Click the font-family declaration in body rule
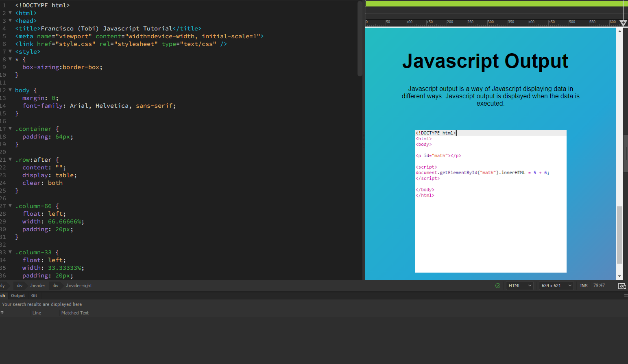The width and height of the screenshot is (628, 364). [x=99, y=106]
